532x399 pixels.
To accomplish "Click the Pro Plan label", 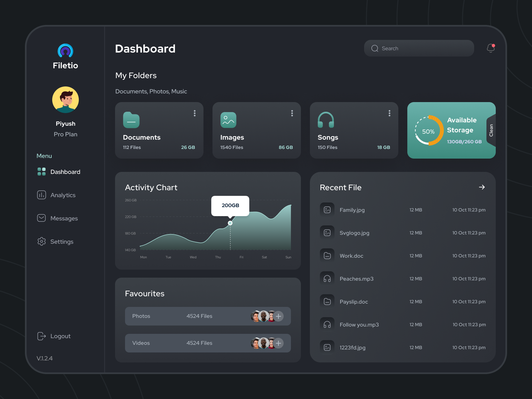I will 66,134.
